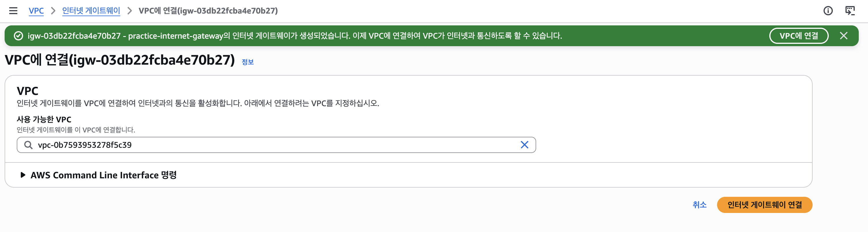Go to VPC breadcrumb link
The width and height of the screenshot is (868, 232).
point(36,11)
